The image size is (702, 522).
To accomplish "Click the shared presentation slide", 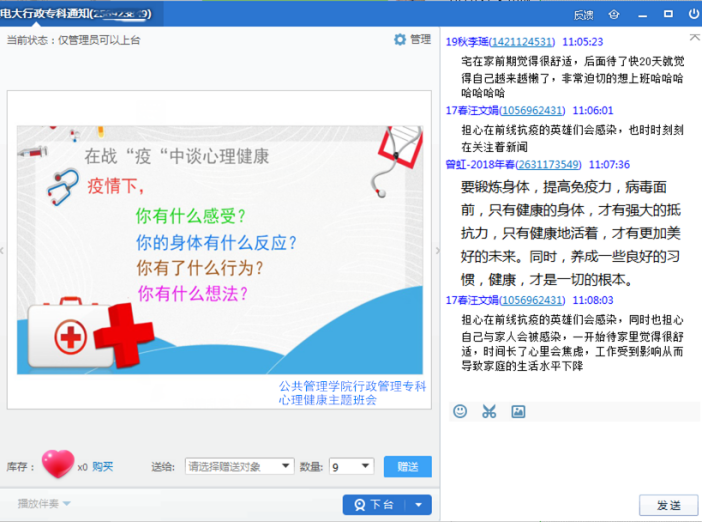I will click(220, 250).
